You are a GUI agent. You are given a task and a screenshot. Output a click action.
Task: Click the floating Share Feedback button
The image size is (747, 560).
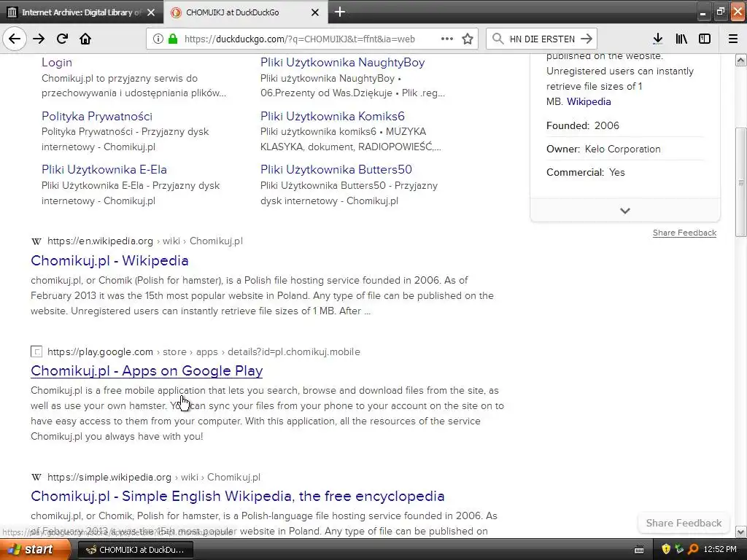(x=684, y=523)
